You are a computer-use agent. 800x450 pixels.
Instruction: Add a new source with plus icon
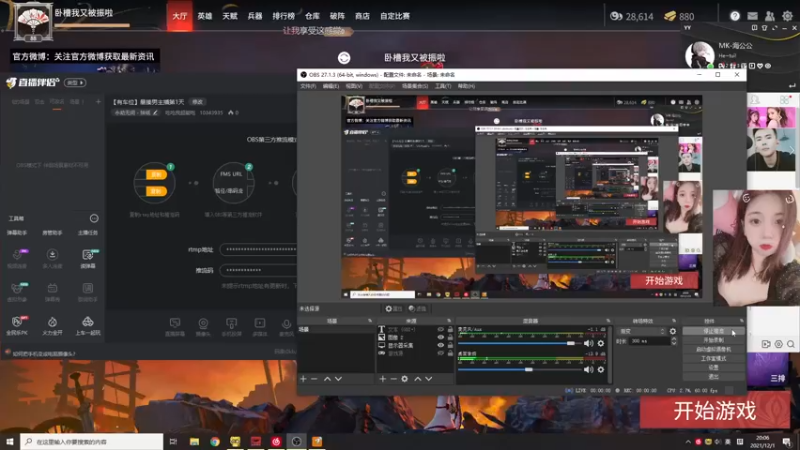(x=383, y=379)
